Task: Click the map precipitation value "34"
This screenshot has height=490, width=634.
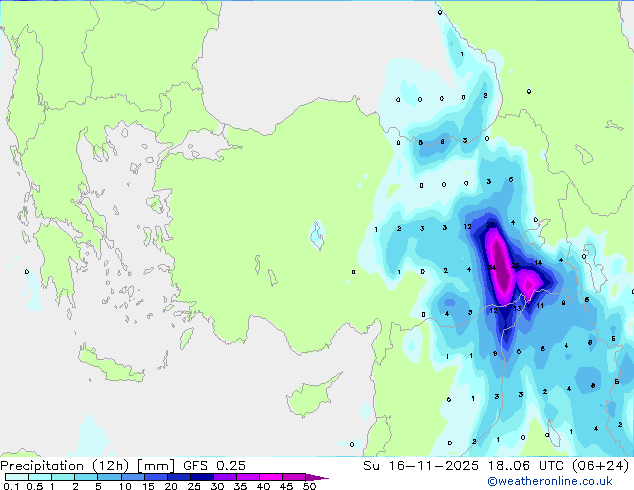Action: click(x=492, y=268)
